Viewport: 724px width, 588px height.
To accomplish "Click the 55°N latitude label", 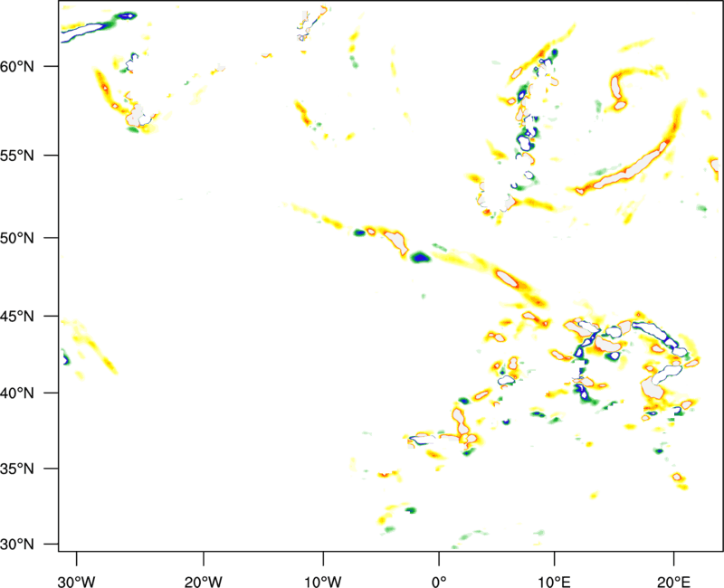I will [17, 156].
